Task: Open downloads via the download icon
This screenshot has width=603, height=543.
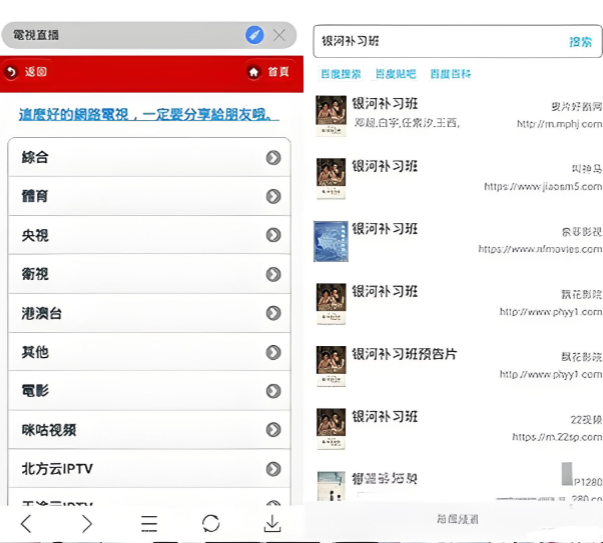Action: 272,524
